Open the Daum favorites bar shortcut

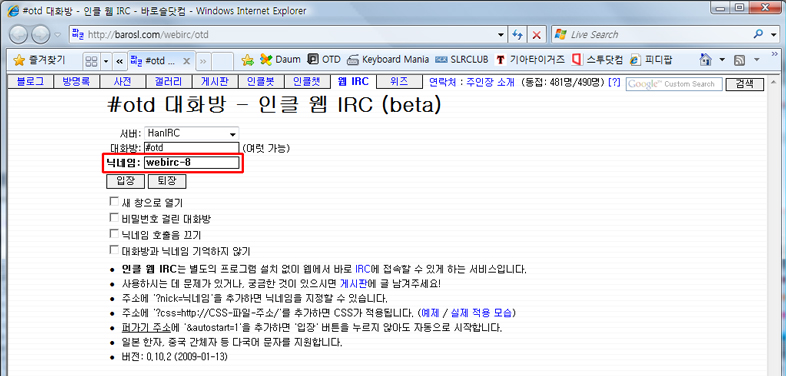280,60
